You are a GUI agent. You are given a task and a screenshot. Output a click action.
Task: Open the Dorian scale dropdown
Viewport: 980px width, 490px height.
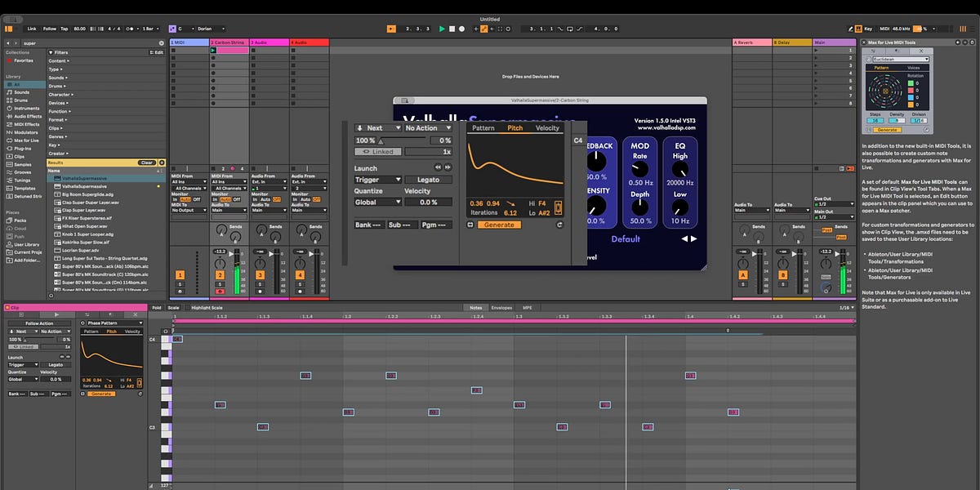click(x=204, y=29)
